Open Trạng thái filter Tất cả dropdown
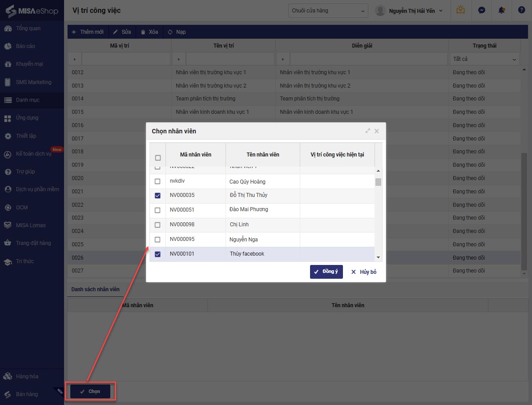 [x=484, y=59]
